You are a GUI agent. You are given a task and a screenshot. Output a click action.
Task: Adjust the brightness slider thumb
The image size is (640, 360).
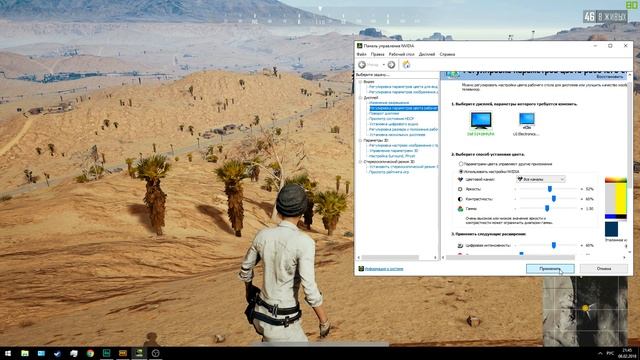click(550, 189)
